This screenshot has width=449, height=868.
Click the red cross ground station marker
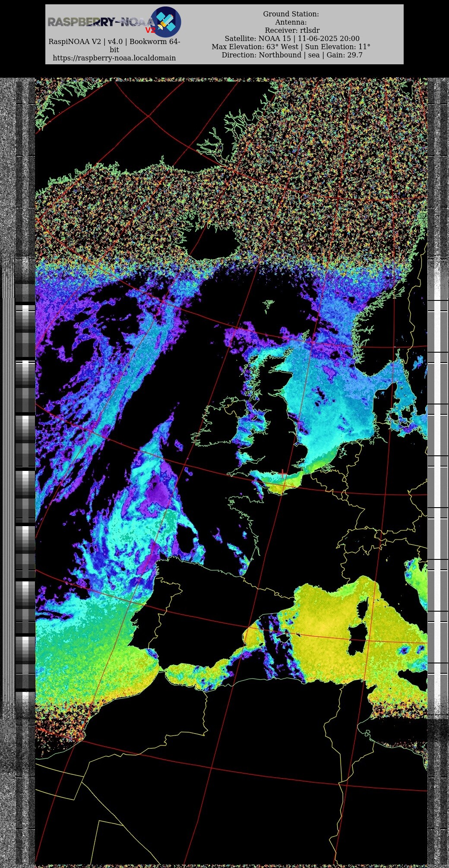click(283, 474)
